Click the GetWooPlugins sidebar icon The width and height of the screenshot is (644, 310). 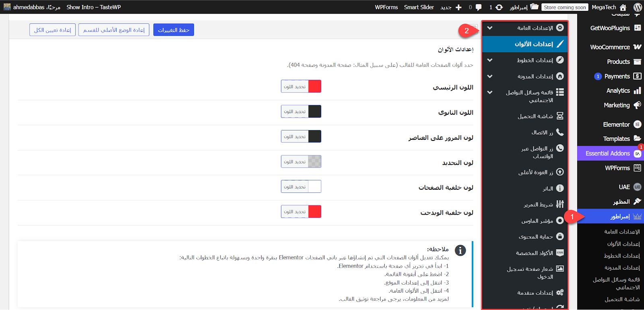click(637, 28)
